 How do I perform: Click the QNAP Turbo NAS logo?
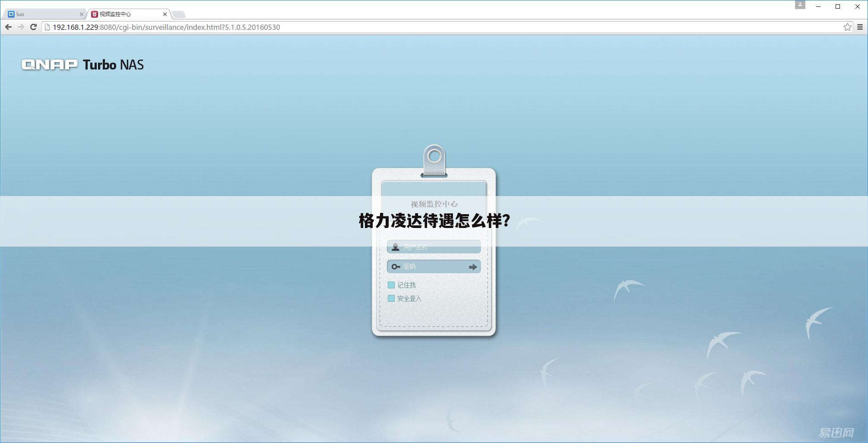tap(82, 65)
